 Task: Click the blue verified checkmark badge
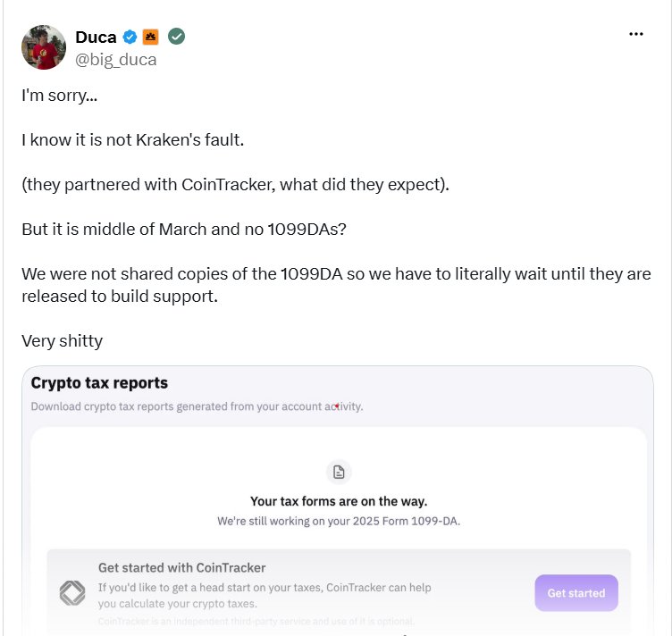[130, 38]
